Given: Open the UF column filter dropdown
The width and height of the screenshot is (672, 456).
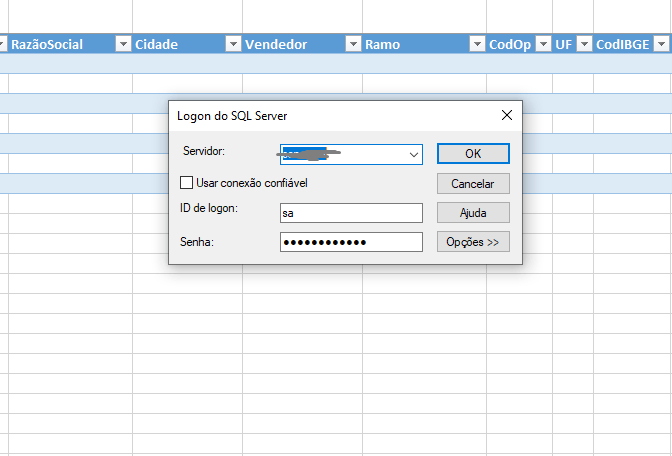Looking at the screenshot, I should coord(584,44).
